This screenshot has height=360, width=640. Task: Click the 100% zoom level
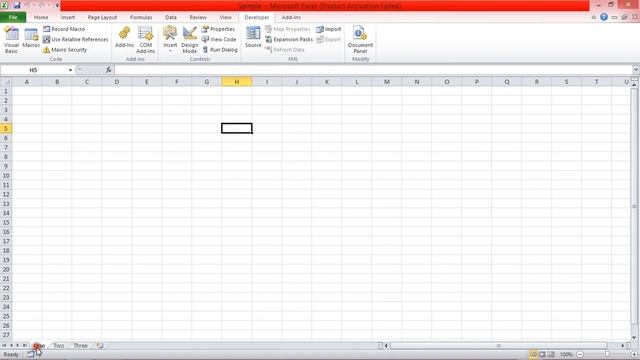click(566, 354)
